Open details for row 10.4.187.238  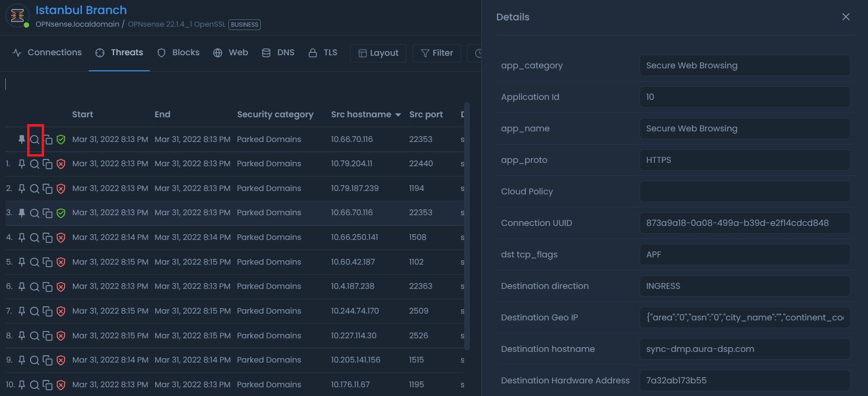(34, 286)
